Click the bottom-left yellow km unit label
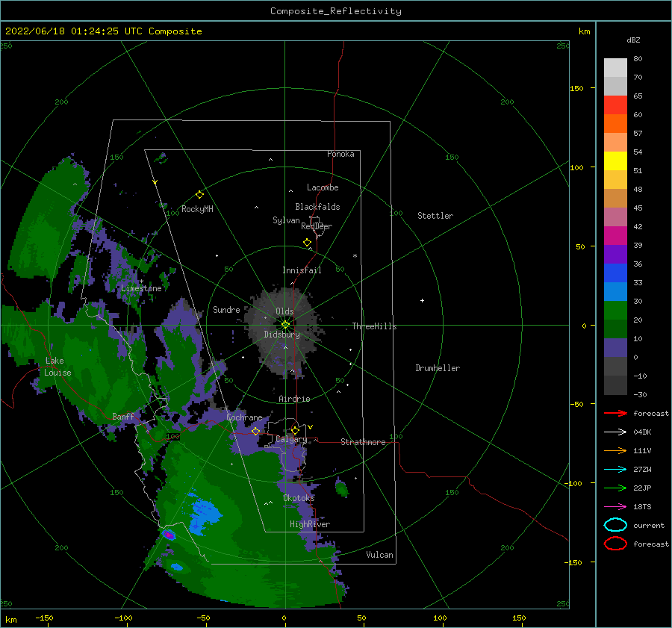The height and width of the screenshot is (628, 672). click(10, 620)
